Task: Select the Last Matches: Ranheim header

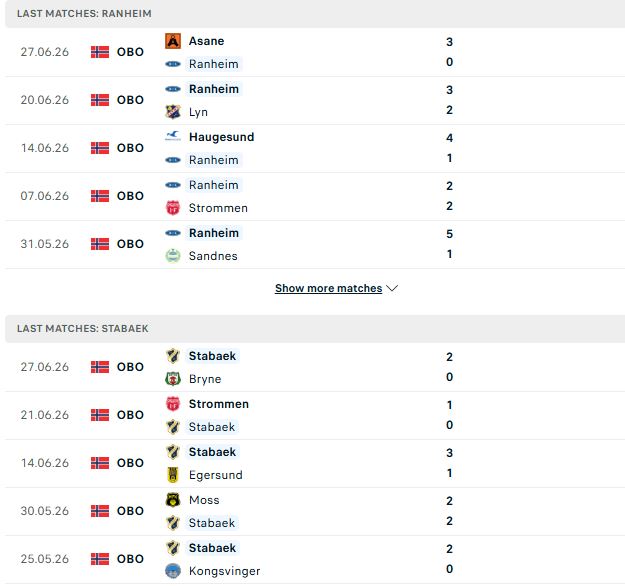Action: 84,14
